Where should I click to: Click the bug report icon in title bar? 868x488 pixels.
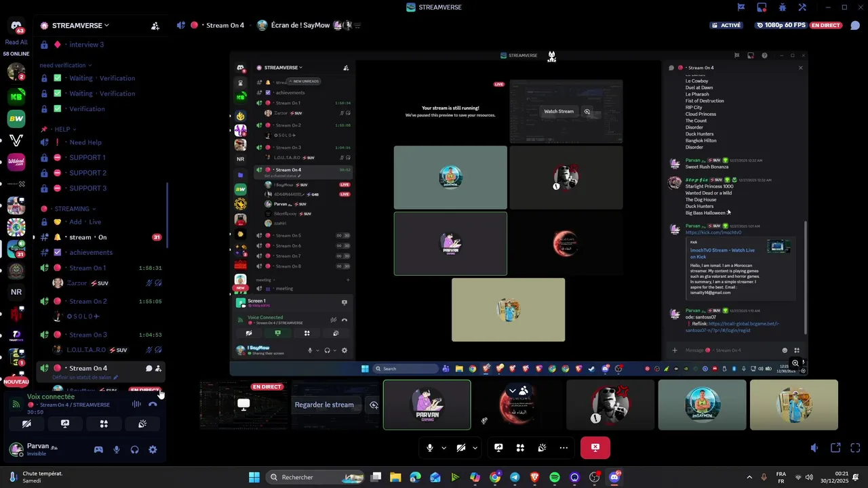coord(783,7)
